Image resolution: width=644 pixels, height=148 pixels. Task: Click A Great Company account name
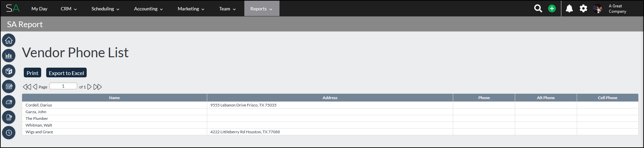click(x=618, y=9)
